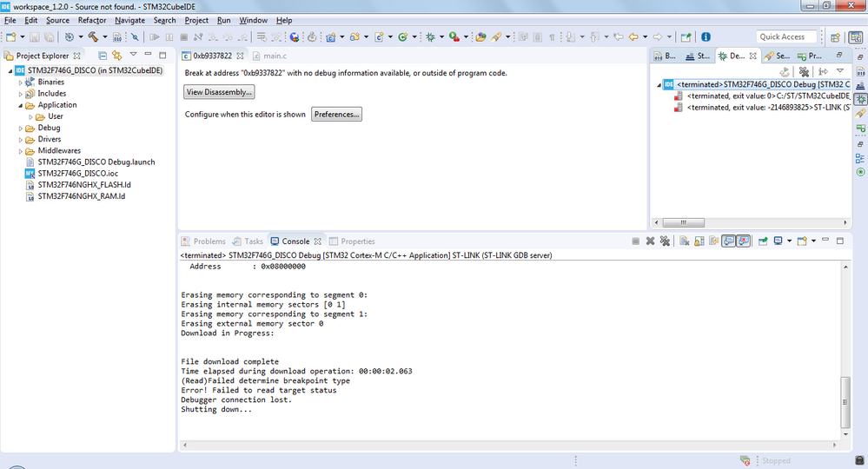The width and height of the screenshot is (868, 469).
Task: Toggle Show Console on Standard Out change
Action: tap(728, 241)
